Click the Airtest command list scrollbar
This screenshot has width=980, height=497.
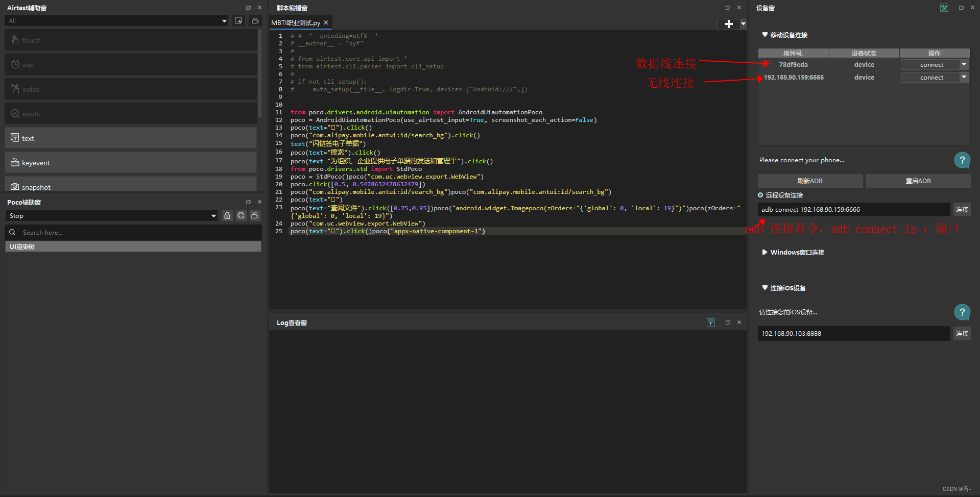[260, 73]
